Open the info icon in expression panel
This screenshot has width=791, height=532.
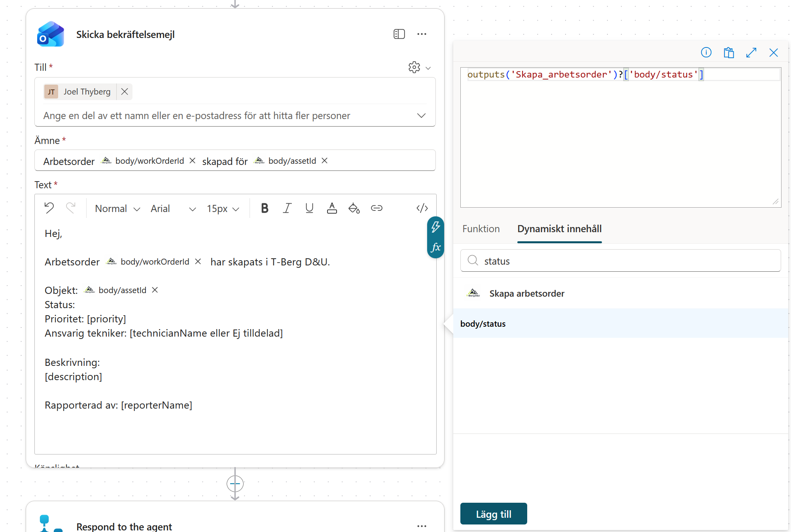click(x=706, y=52)
